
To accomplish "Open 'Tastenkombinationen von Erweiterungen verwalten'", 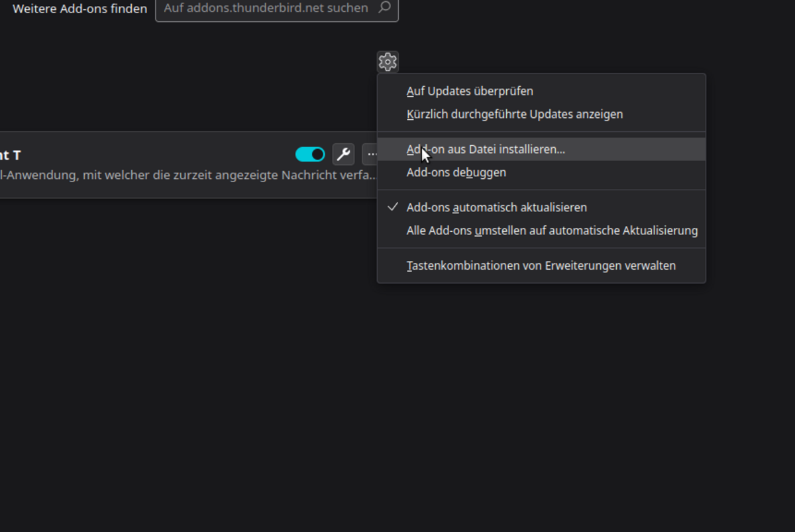I will coord(541,266).
